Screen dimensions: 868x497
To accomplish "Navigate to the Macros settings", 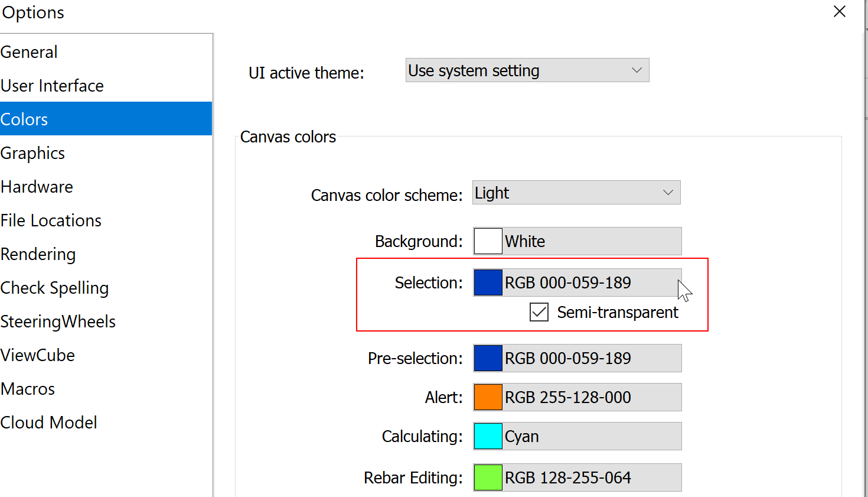I will (x=28, y=389).
